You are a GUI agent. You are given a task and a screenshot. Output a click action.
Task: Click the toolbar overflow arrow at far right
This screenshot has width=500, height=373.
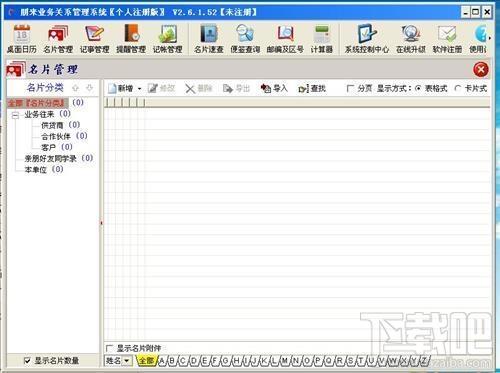coord(489,39)
